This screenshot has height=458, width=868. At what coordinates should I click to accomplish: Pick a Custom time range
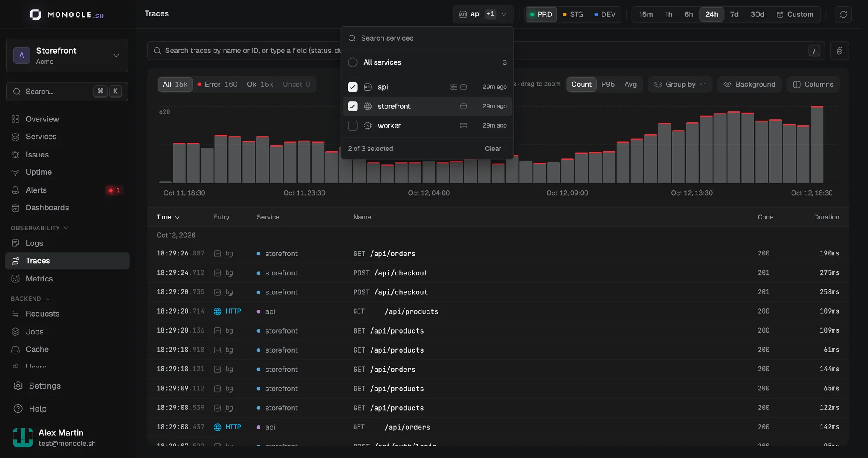pos(795,14)
